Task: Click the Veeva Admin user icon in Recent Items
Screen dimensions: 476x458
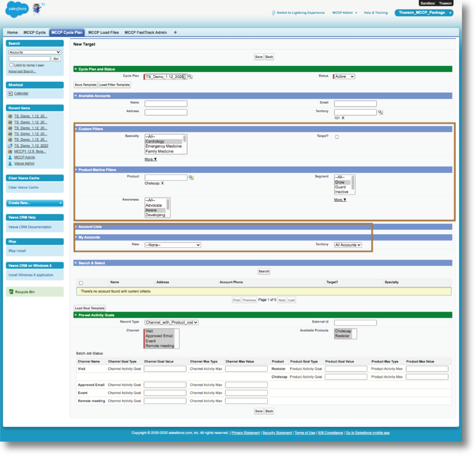Action: click(10, 164)
